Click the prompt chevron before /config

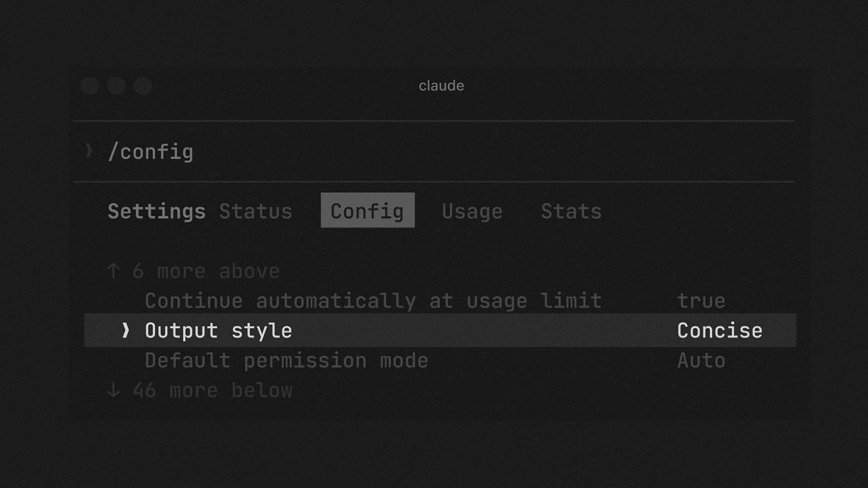(89, 151)
